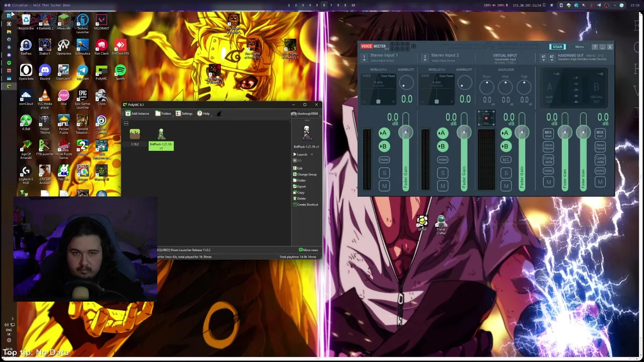Expand the Launch options arrow
This screenshot has width=644, height=362.
pos(312,154)
